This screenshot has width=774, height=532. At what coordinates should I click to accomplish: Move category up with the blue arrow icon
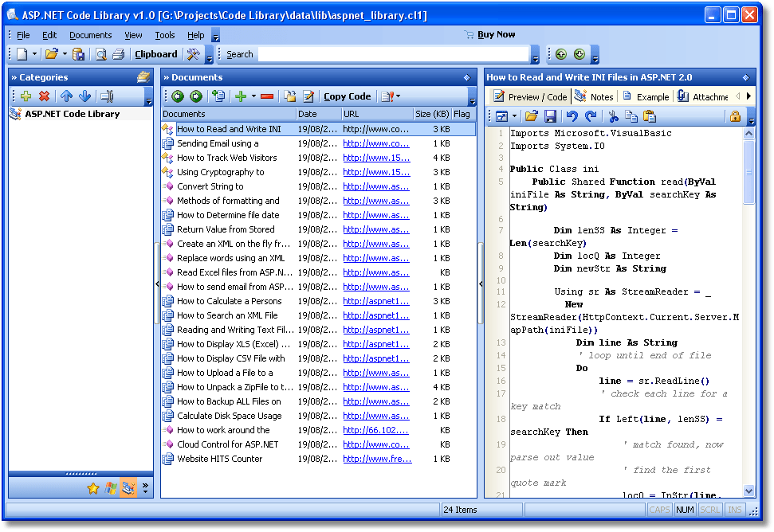pyautogui.click(x=67, y=96)
